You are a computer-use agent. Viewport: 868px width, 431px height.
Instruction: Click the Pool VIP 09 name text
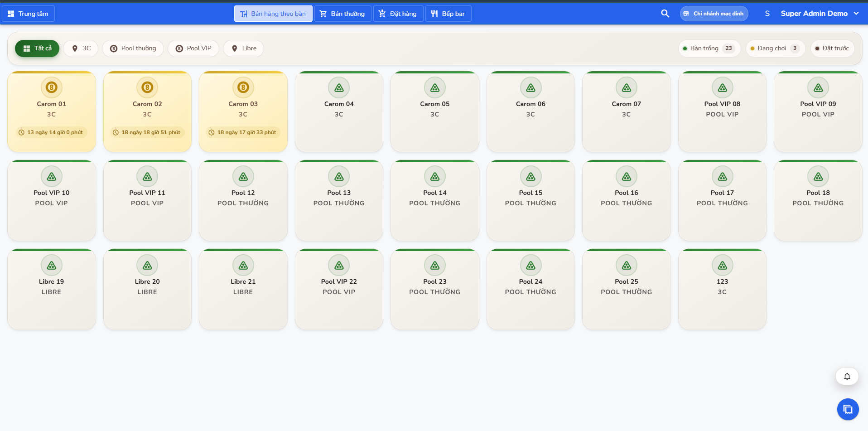pyautogui.click(x=818, y=104)
